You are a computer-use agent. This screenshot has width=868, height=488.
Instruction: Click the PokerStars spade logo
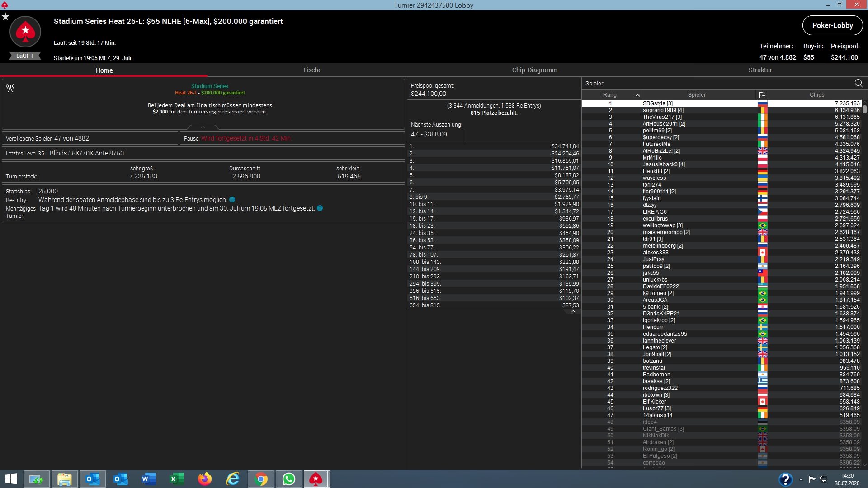point(25,32)
